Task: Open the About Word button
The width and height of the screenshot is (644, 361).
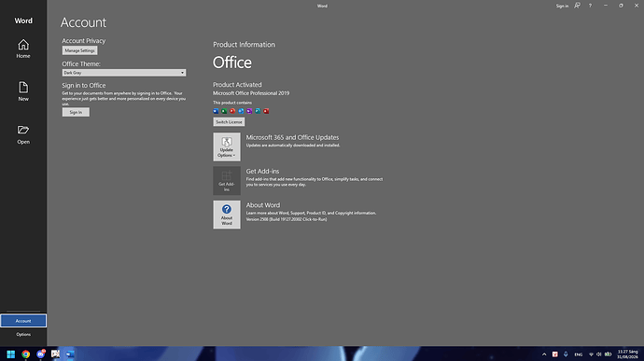Action: pyautogui.click(x=227, y=215)
